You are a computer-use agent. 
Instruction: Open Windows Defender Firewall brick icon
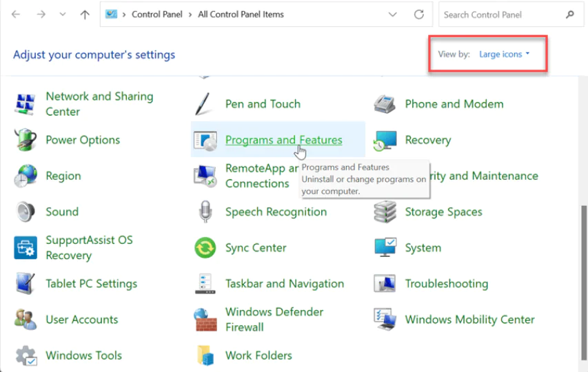point(205,320)
